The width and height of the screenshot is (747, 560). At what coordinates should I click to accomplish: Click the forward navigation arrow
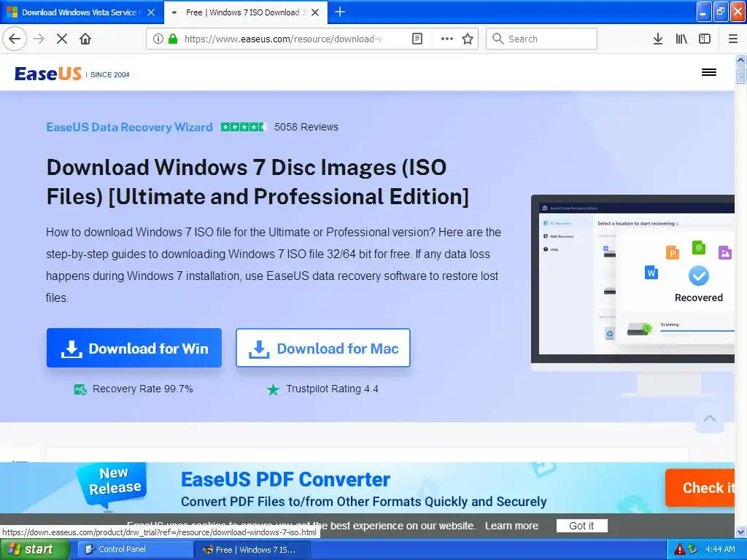coord(39,39)
